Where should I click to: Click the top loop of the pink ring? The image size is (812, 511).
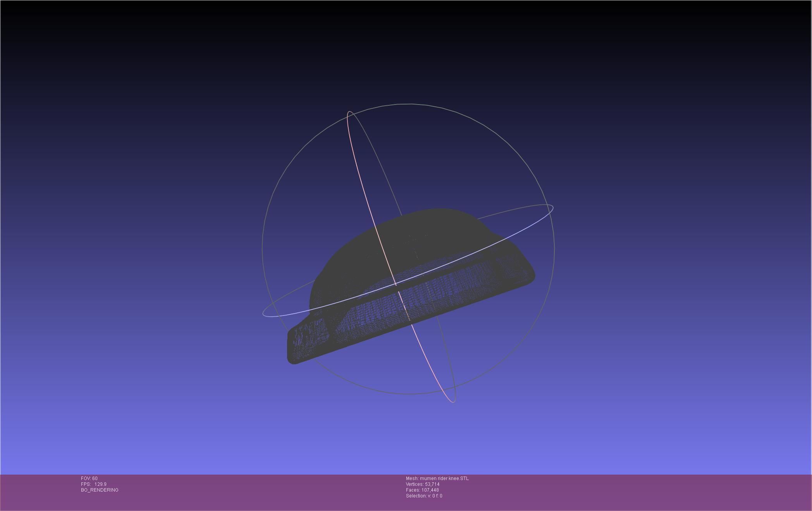[x=349, y=112]
